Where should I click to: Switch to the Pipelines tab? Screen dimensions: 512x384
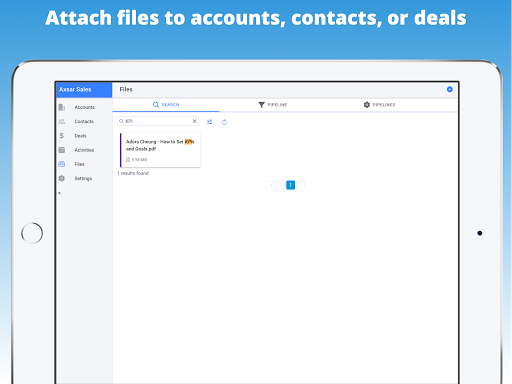379,105
